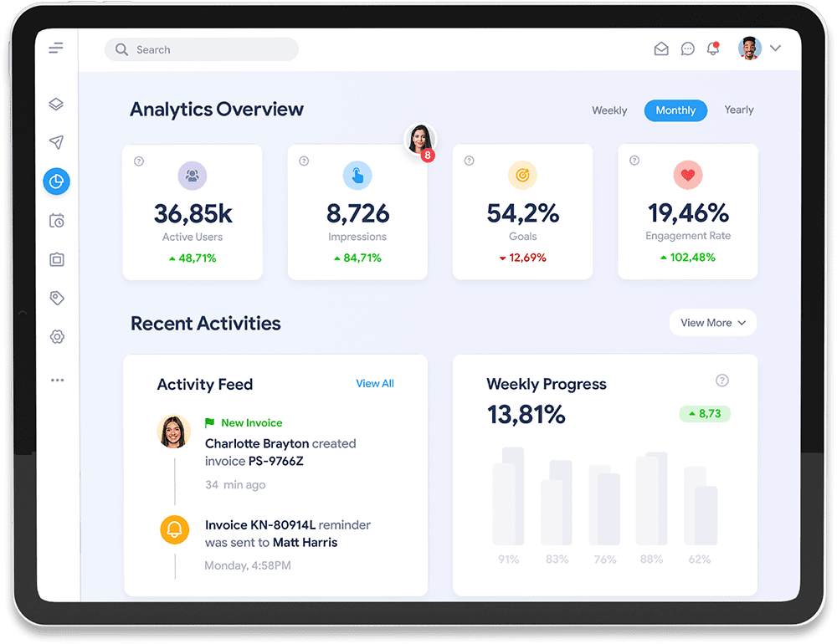Open the layers icon at sidebar top
The width and height of the screenshot is (837, 644).
[x=56, y=104]
